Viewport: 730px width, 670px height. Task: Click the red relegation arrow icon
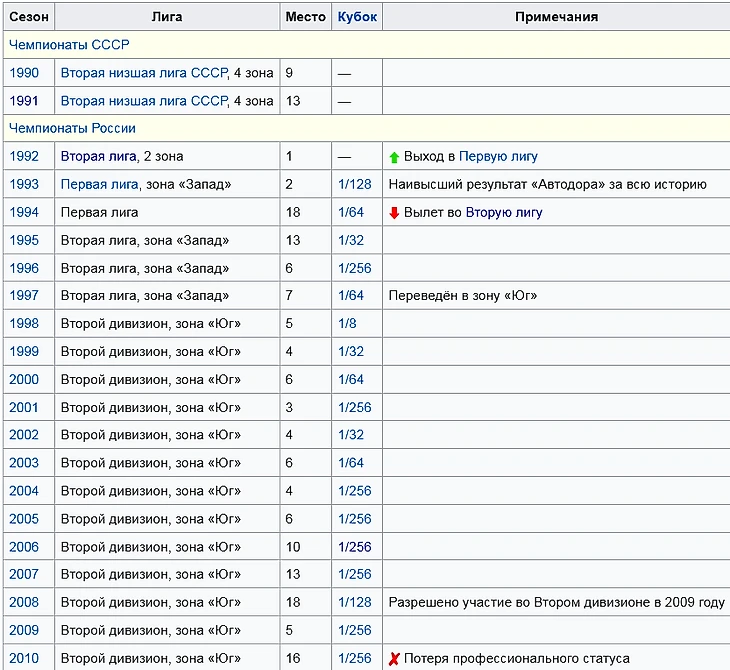pyautogui.click(x=394, y=213)
